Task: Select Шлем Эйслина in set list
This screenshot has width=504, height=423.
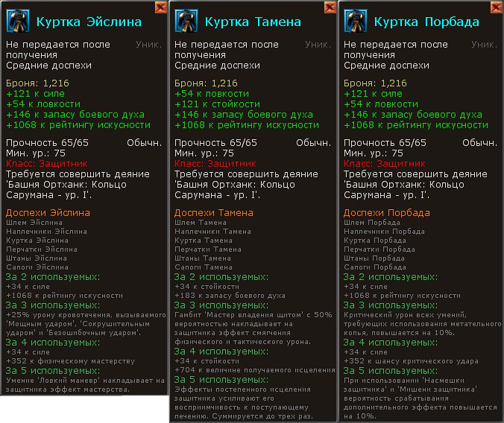Action: tap(34, 222)
